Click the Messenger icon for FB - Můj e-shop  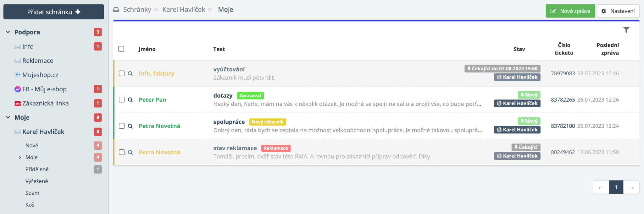[18, 89]
